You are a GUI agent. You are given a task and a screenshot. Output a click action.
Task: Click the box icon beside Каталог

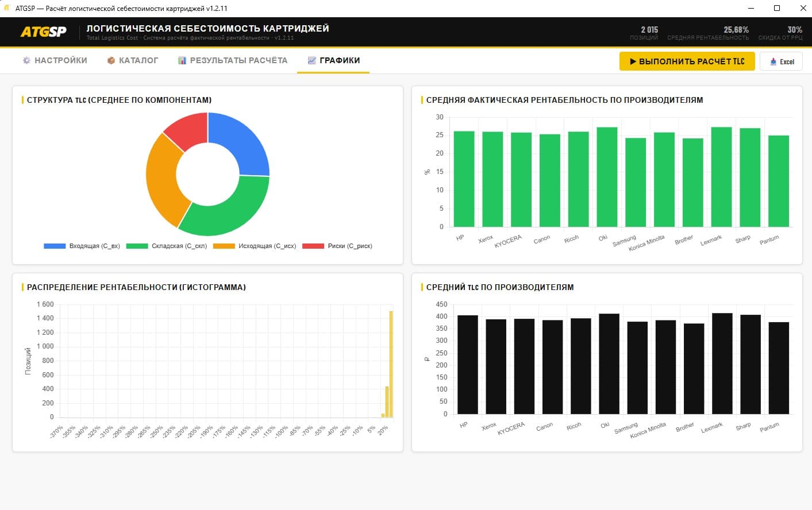[x=111, y=60]
